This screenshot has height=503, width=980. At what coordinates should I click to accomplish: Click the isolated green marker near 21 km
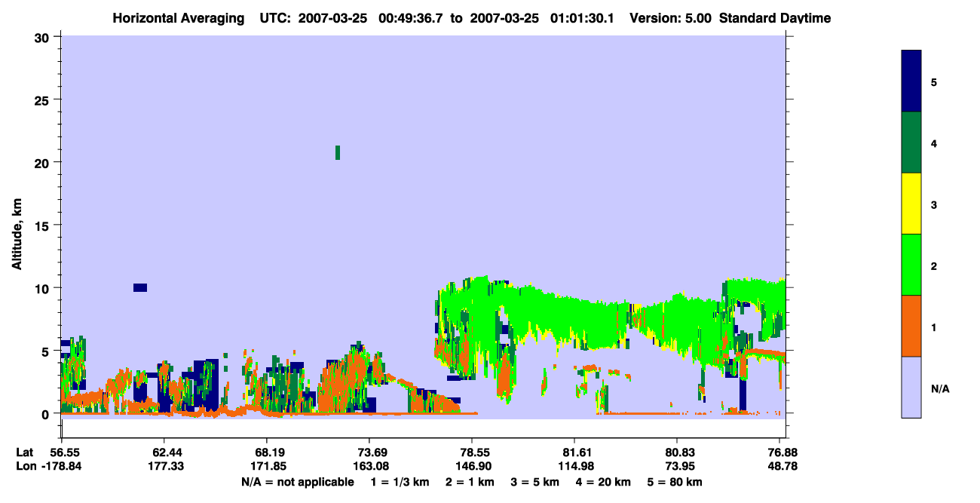(338, 152)
